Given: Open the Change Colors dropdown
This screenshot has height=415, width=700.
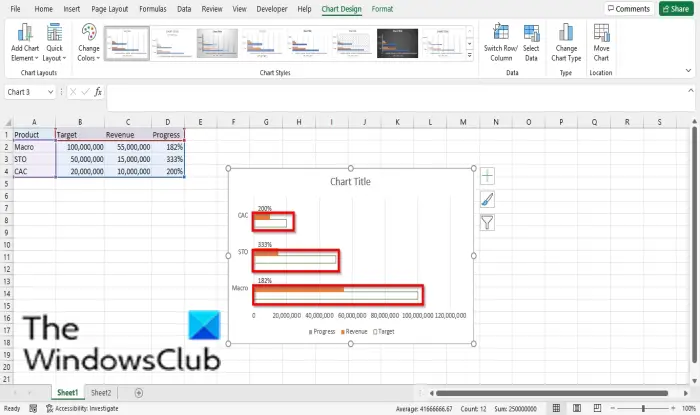Looking at the screenshot, I should [88, 43].
